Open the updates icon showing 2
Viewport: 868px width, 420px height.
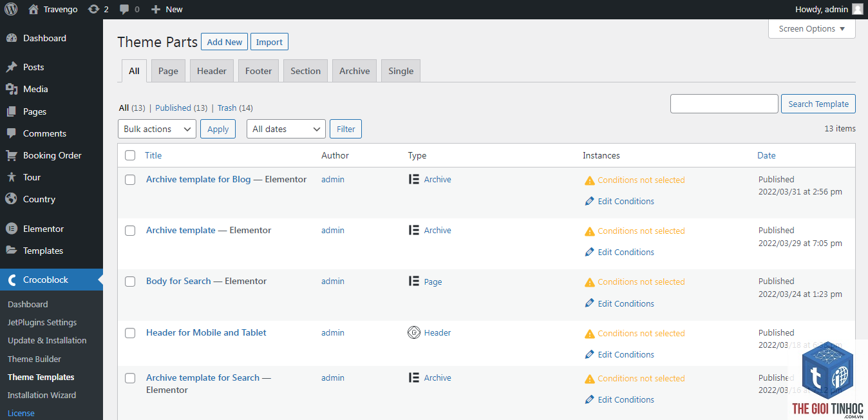point(93,9)
